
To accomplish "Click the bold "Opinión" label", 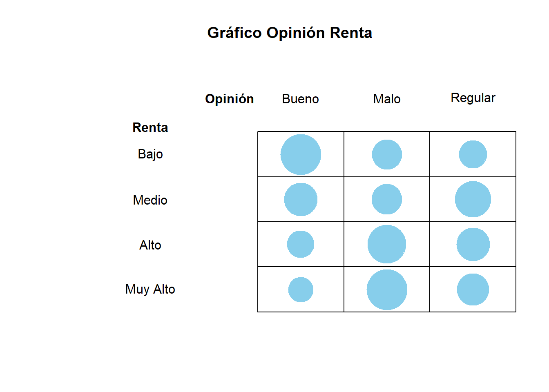I will [229, 99].
